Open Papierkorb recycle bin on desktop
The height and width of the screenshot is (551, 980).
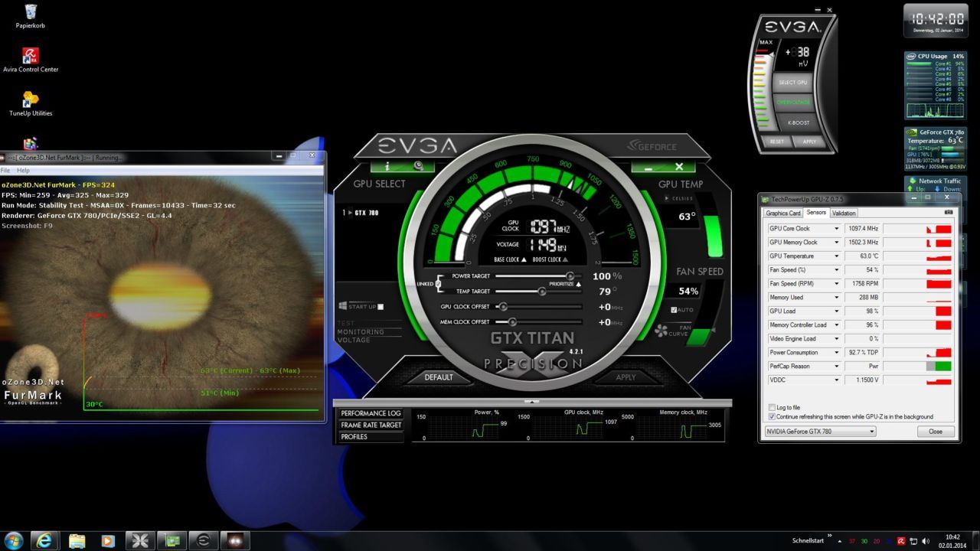[31, 15]
